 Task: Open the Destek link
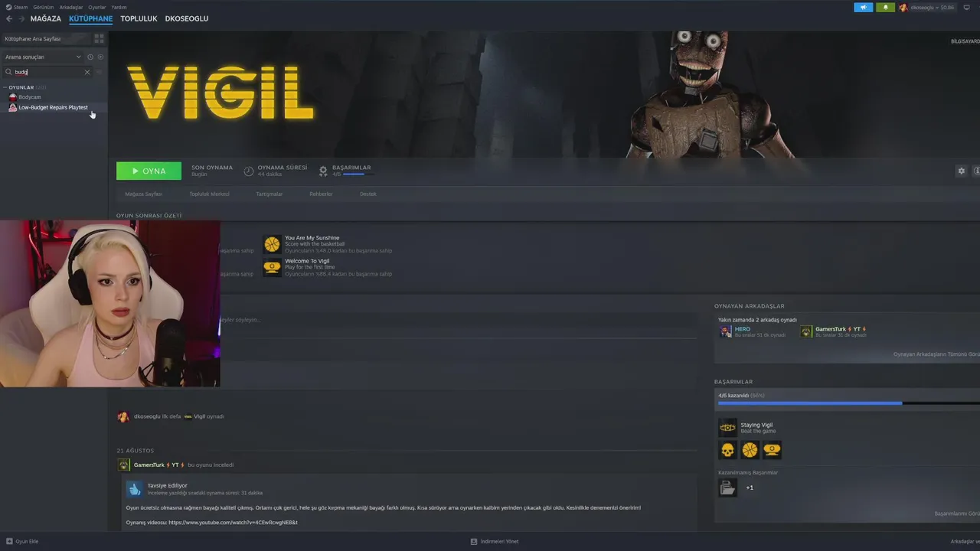click(368, 194)
